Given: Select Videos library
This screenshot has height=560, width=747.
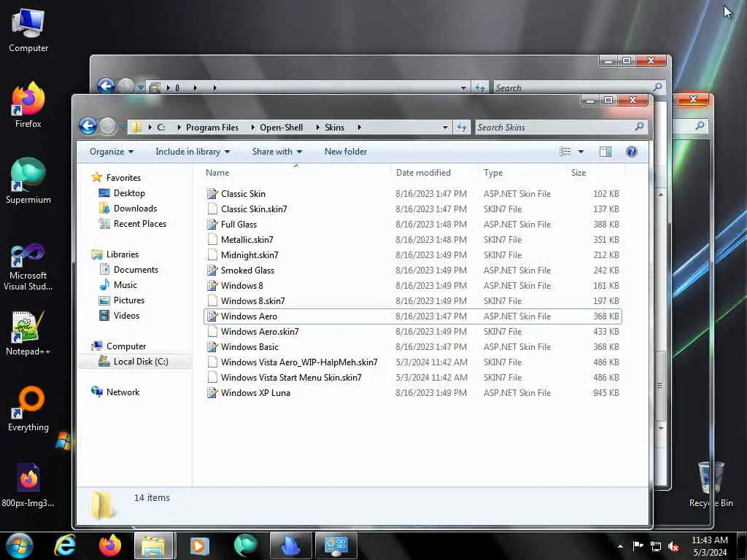Looking at the screenshot, I should pos(126,315).
